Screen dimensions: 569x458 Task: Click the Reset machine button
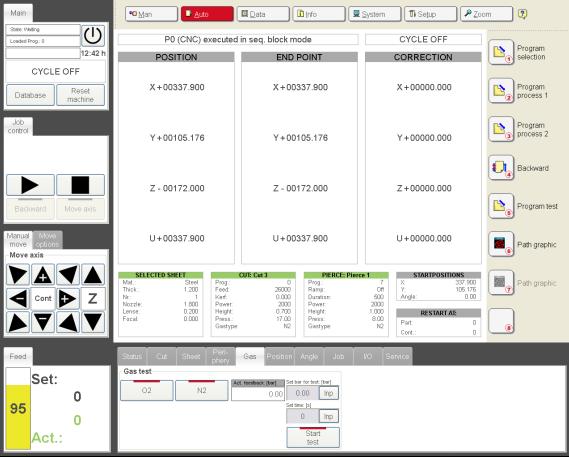click(x=81, y=95)
